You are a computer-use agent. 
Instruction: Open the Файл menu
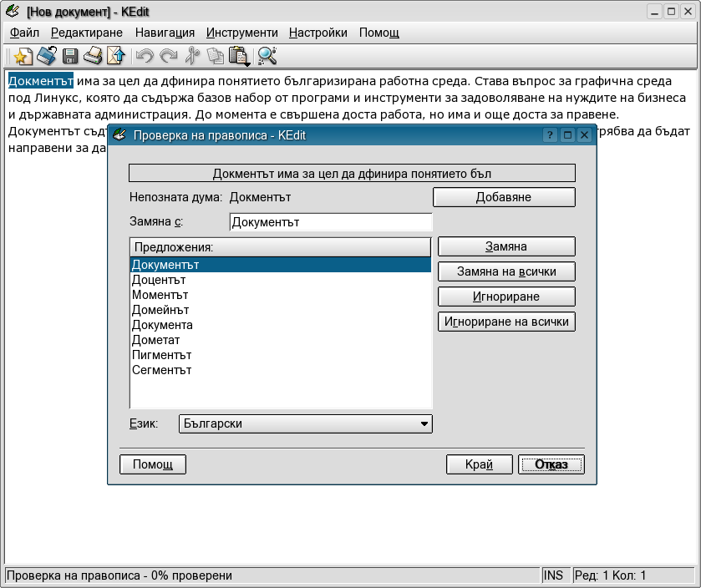point(24,33)
